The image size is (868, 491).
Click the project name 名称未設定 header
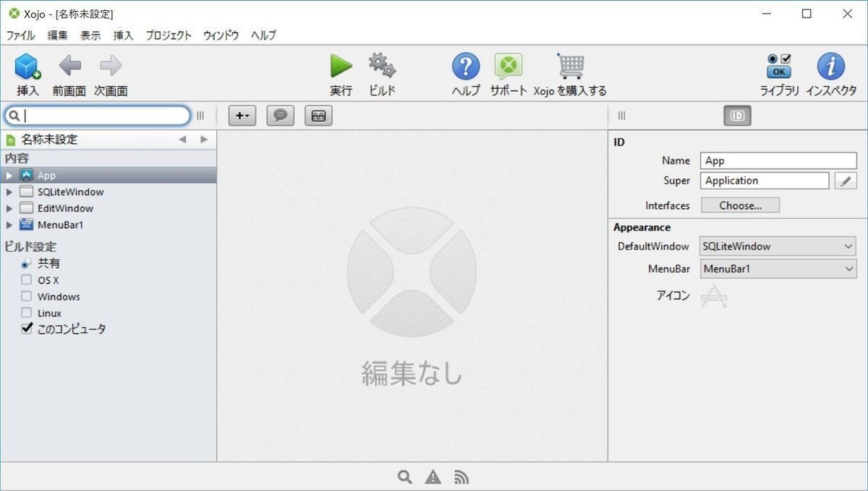48,140
